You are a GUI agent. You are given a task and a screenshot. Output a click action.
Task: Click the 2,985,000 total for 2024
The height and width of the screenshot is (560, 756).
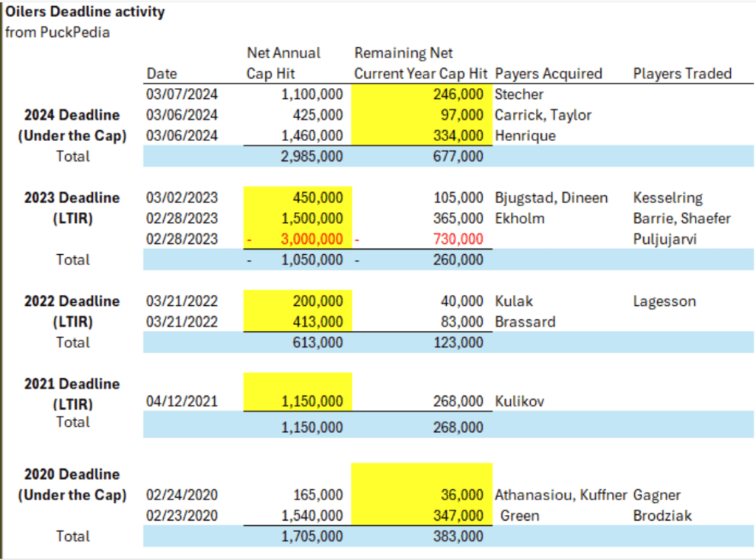point(312,156)
